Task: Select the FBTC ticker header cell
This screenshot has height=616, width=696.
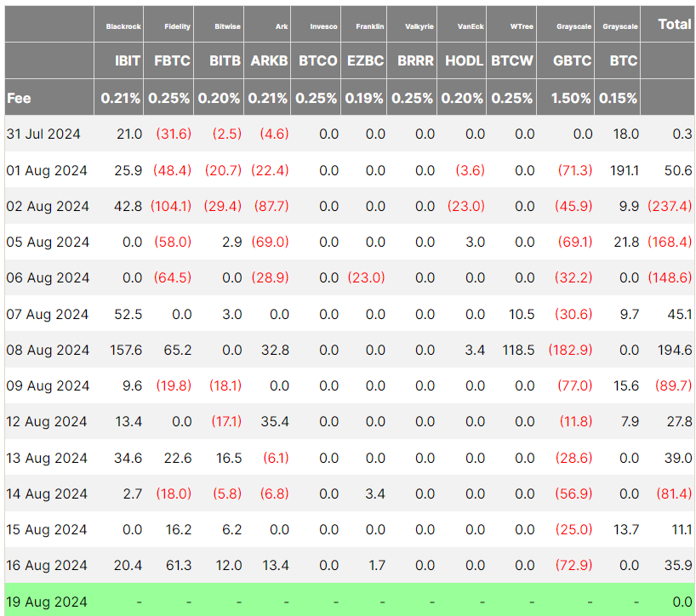Action: coord(169,61)
